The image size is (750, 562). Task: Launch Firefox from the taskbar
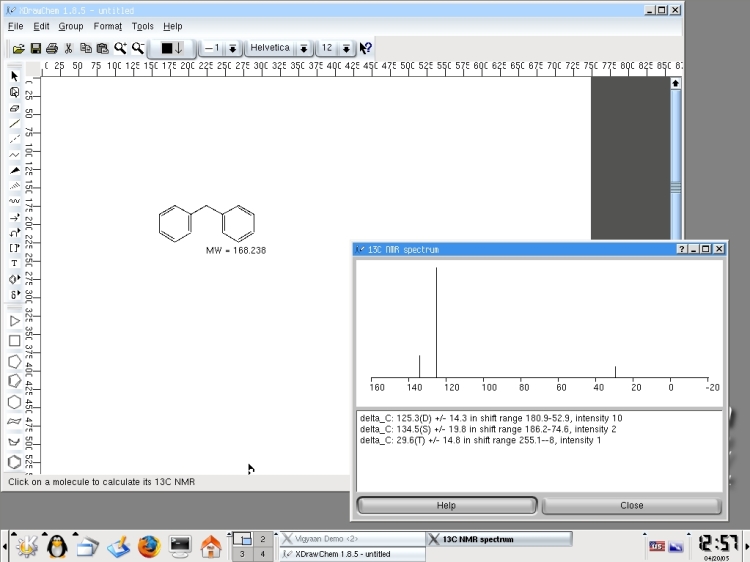(149, 546)
